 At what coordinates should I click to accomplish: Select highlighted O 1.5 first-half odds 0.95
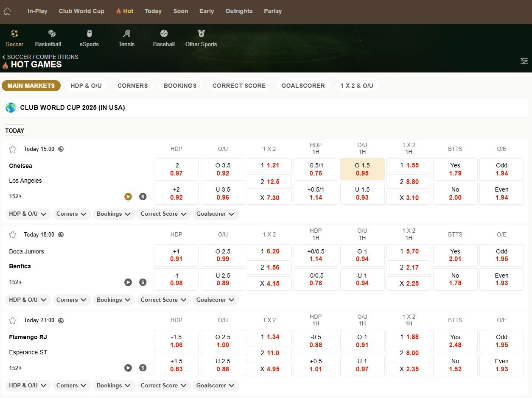[x=362, y=170]
